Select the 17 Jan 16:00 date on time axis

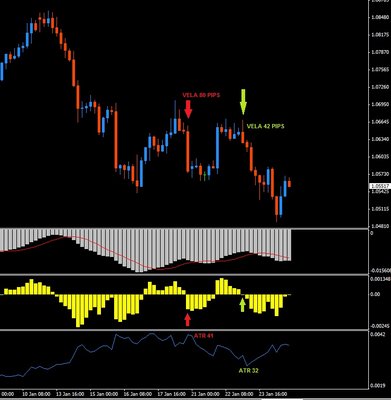172,394
